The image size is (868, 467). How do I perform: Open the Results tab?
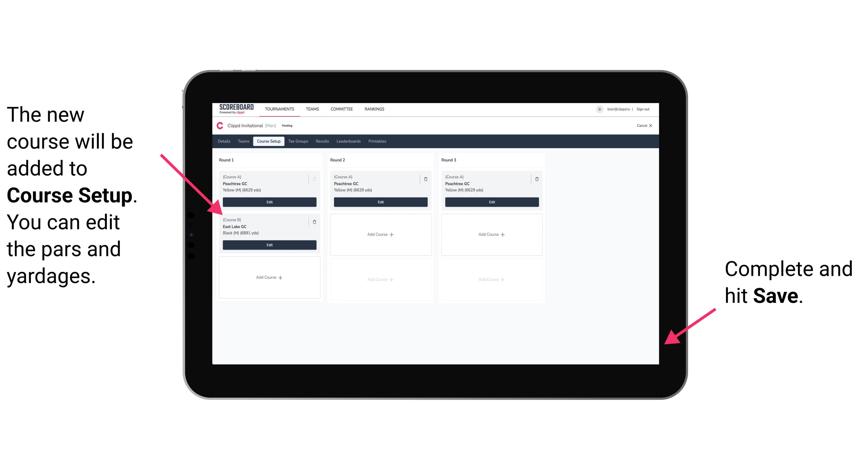click(x=322, y=141)
